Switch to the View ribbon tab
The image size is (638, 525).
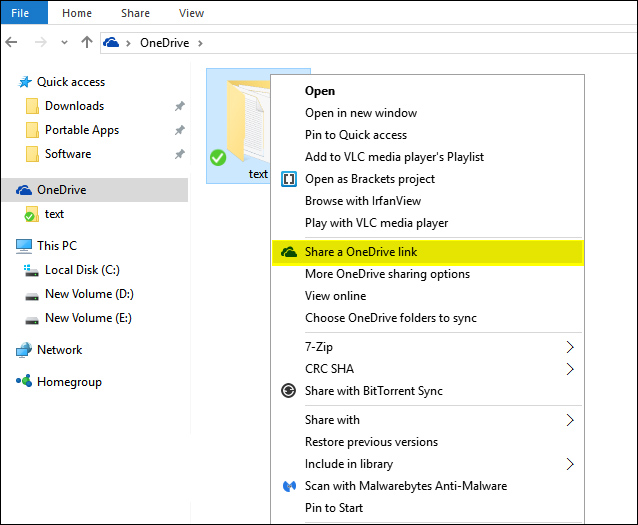191,13
